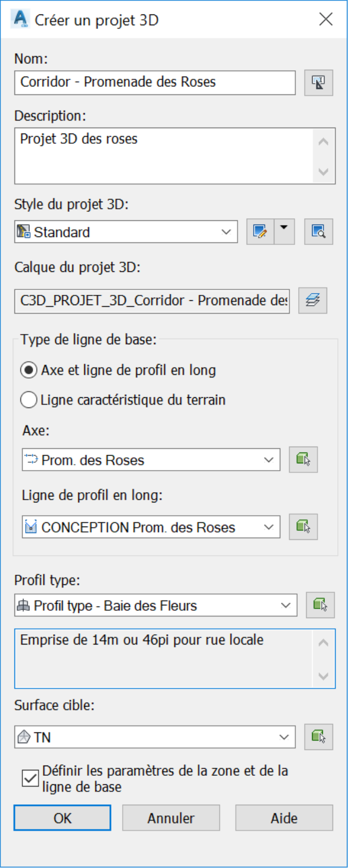This screenshot has width=348, height=868.
Task: Pick the alignment from drawing icon
Action: 303,460
